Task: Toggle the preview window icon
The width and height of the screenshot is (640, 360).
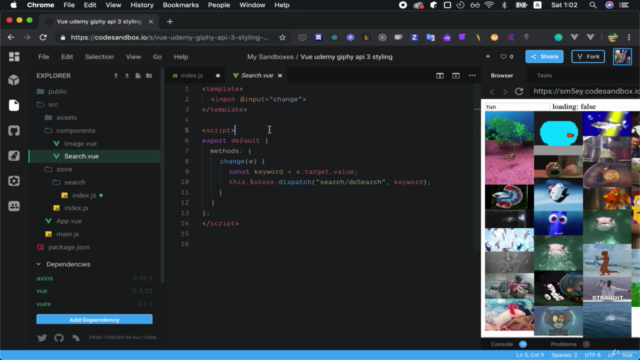Action: pyautogui.click(x=456, y=76)
